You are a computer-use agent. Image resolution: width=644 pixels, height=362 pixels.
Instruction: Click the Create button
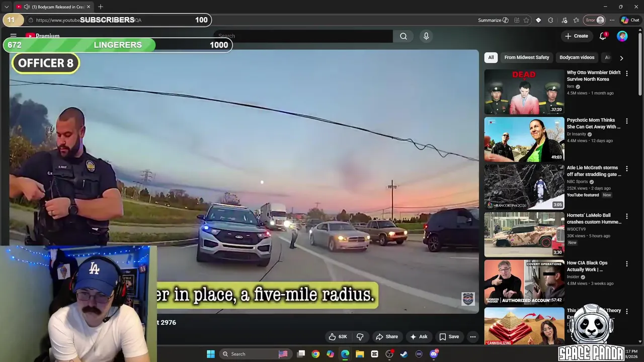[x=576, y=36]
